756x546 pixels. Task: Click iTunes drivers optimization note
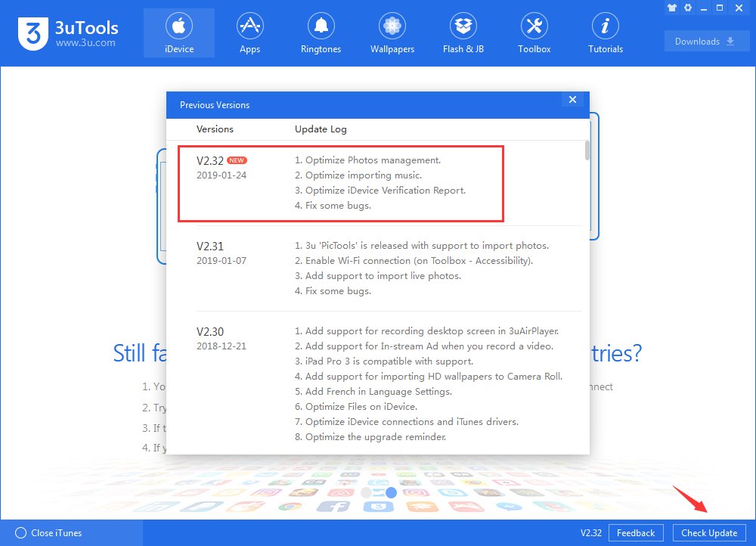407,421
